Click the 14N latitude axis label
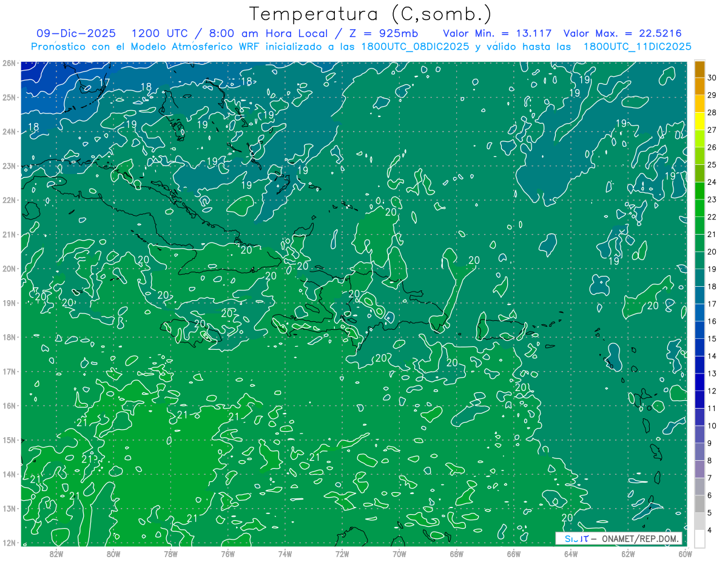728x562 pixels. point(9,474)
